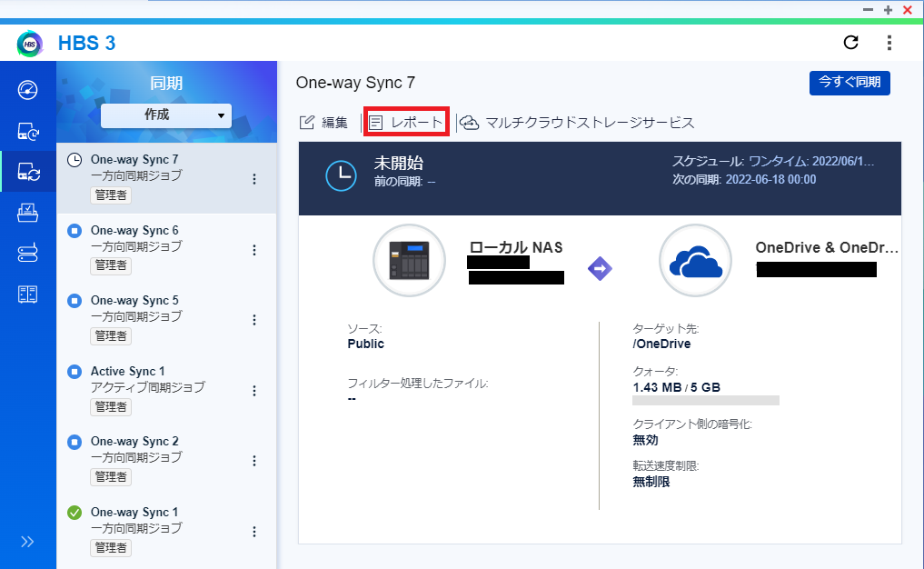Select the One-way Sync 2 job

pyautogui.click(x=166, y=459)
